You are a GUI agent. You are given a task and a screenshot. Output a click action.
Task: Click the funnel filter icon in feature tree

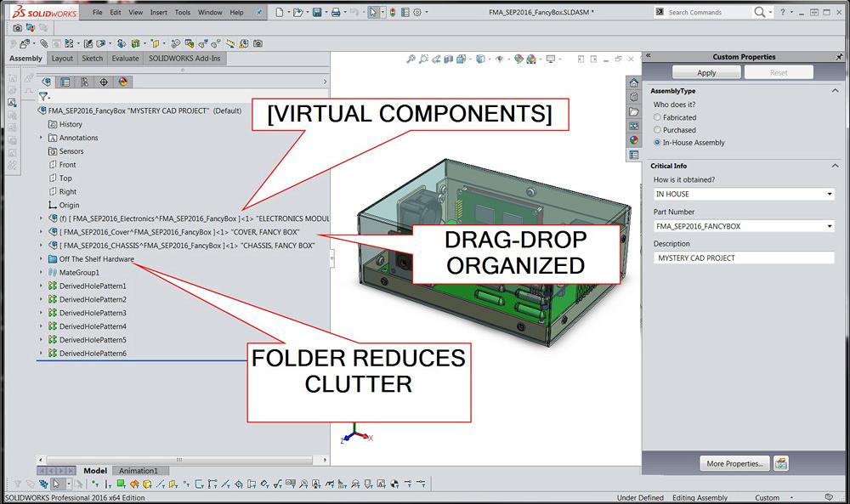click(x=42, y=96)
